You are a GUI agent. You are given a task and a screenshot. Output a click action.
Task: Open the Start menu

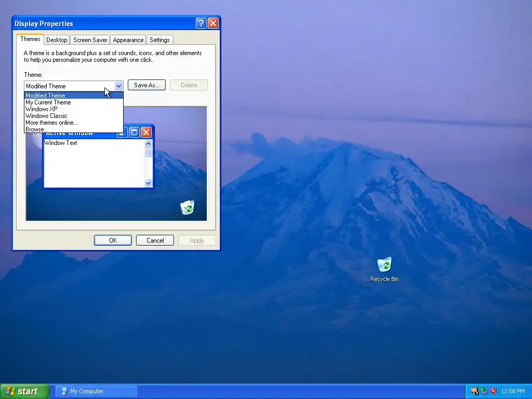(24, 391)
